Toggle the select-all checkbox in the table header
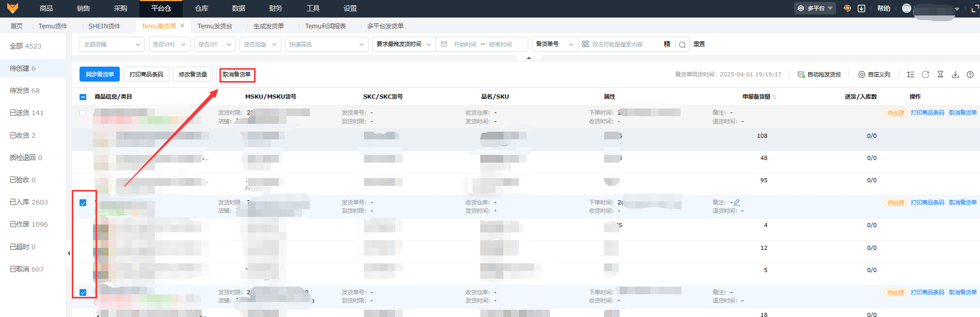980x317 pixels. point(83,97)
